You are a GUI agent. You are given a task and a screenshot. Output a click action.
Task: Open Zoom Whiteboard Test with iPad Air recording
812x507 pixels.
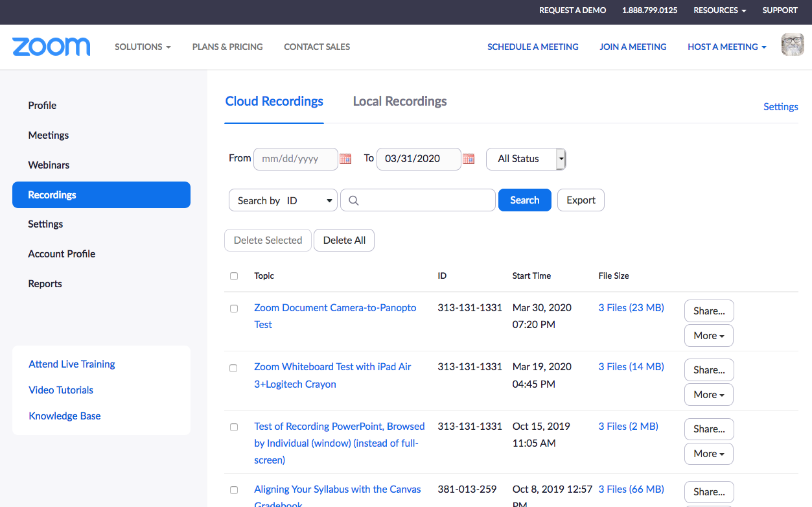tap(332, 375)
